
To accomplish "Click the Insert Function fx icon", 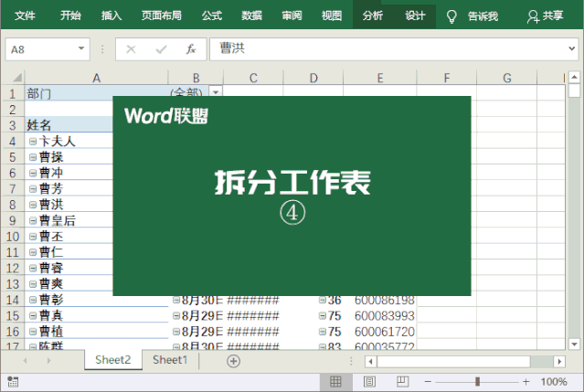I will click(x=190, y=49).
